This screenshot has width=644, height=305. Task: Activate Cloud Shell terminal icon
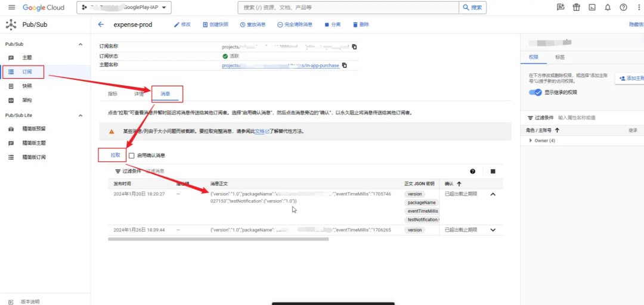592,7
